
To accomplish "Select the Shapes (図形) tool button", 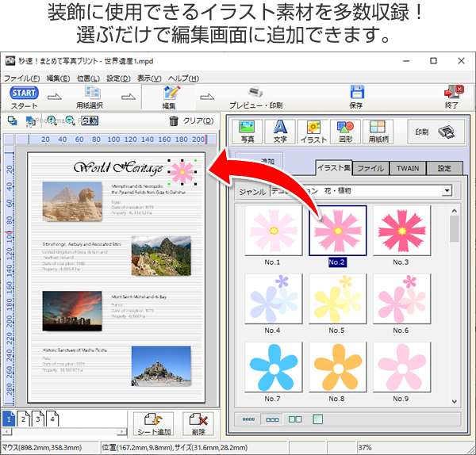I will click(x=345, y=132).
